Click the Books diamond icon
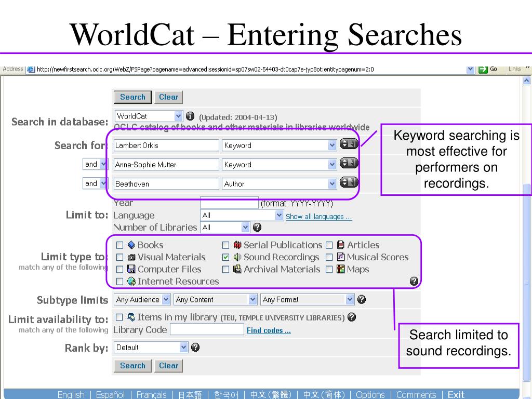Viewport: 532px width, 399px height. [131, 245]
